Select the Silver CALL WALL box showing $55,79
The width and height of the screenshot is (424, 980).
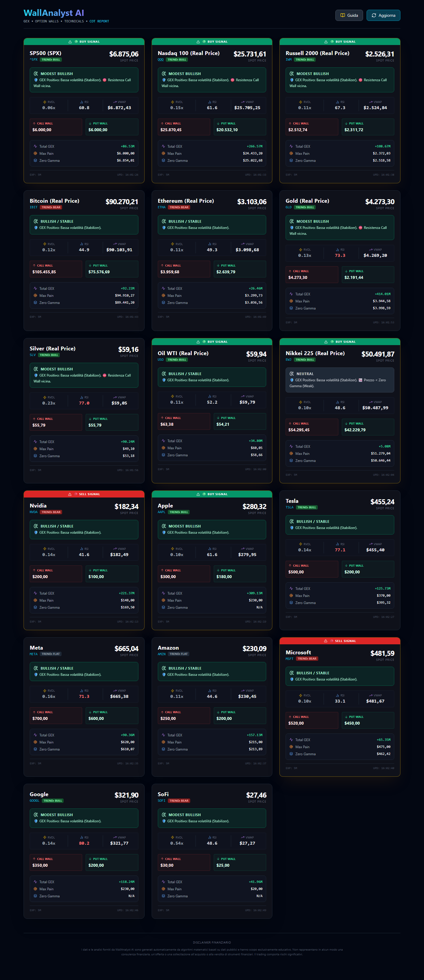(56, 422)
